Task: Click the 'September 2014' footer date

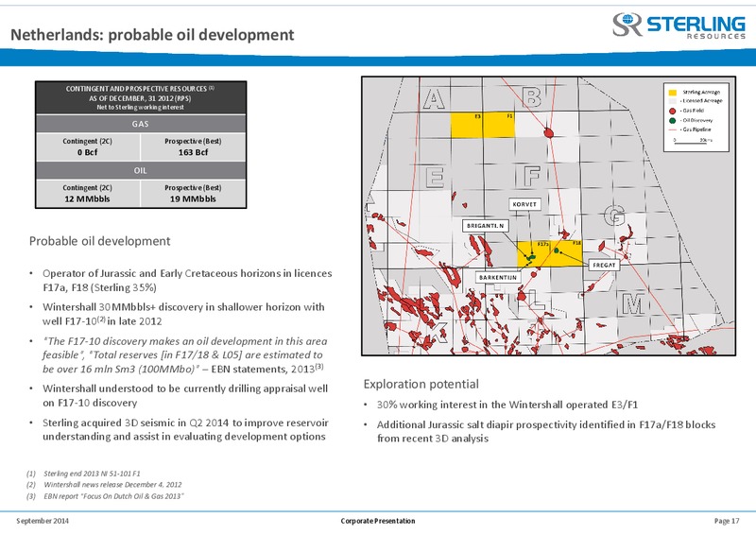Action: coord(43,521)
